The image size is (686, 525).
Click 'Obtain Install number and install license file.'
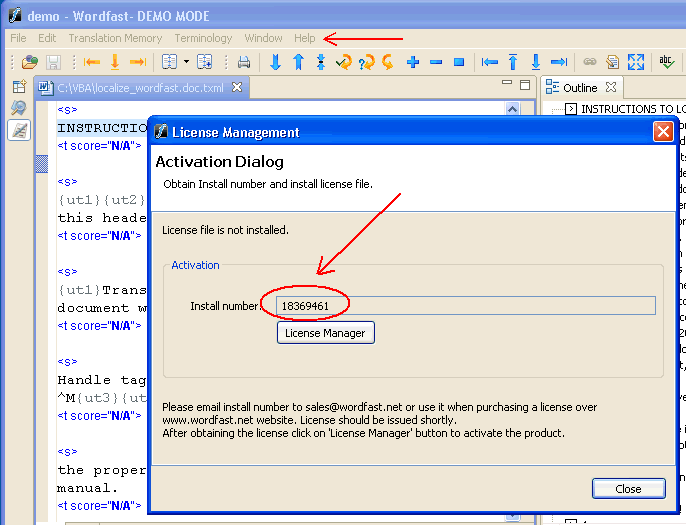pos(268,184)
